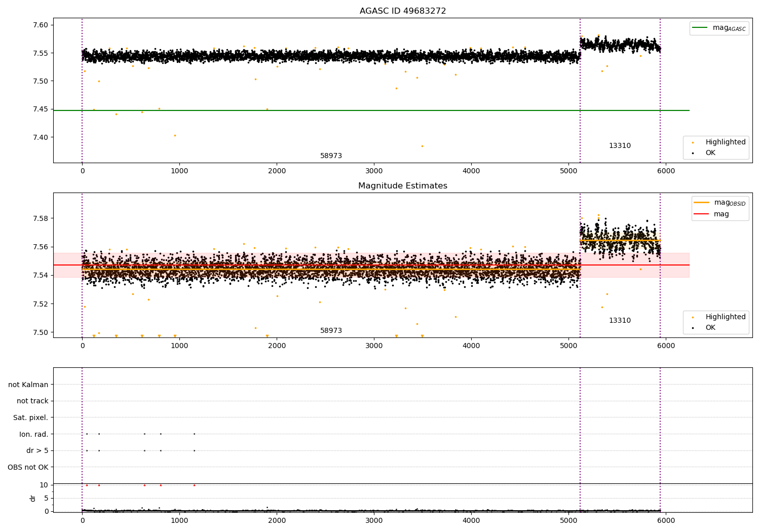Click the black OK marker in top legend
This screenshot has width=760, height=532.
pyautogui.click(x=693, y=153)
